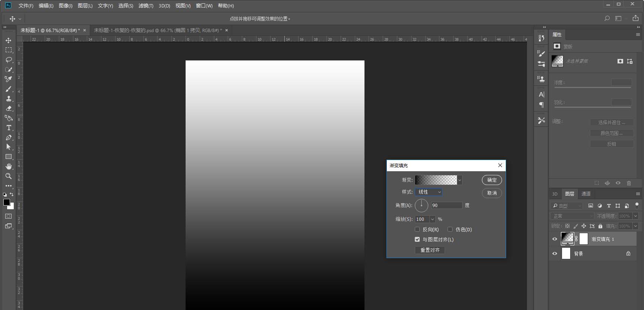The height and width of the screenshot is (310, 644).
Task: Change the screen mode
Action: tap(9, 226)
